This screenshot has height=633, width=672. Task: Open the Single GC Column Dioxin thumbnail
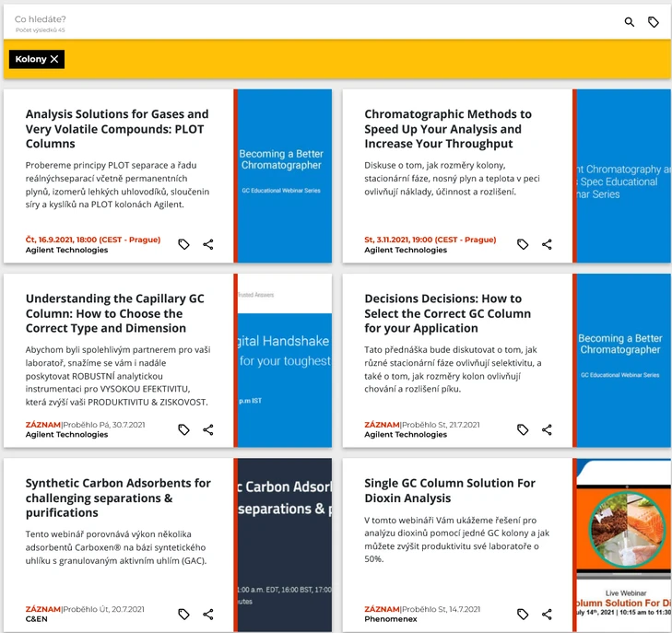624,545
